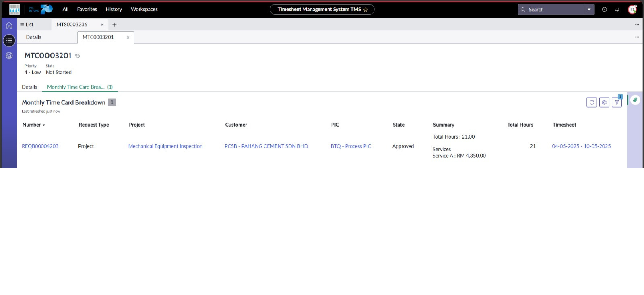Expand the search dropdown arrow
Screen dimensions: 644x295
pyautogui.click(x=589, y=9)
